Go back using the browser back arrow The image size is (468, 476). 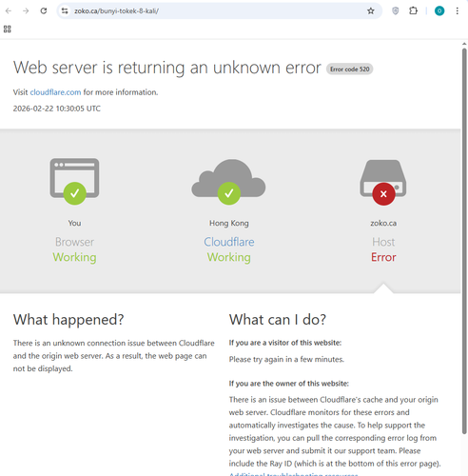[x=9, y=10]
